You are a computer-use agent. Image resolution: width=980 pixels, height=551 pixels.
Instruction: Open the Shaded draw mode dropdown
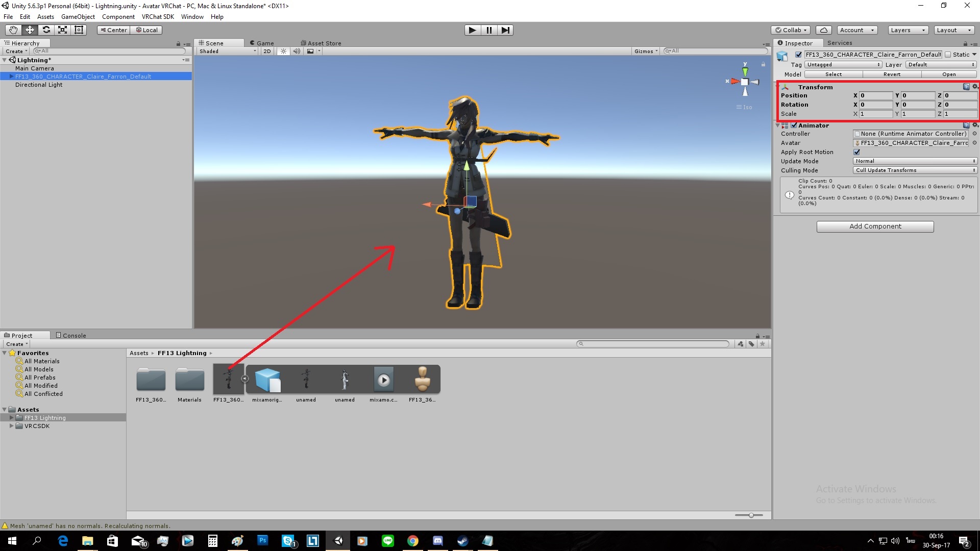pyautogui.click(x=228, y=51)
